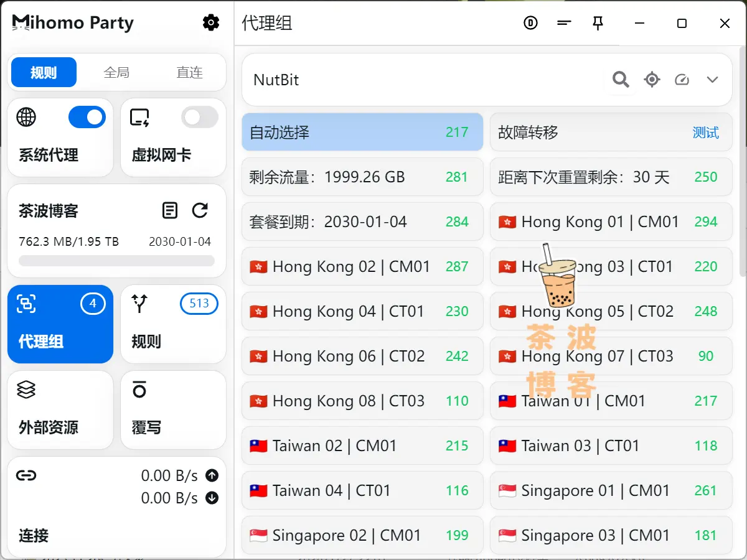Open the sort order icon in the title bar

[564, 23]
